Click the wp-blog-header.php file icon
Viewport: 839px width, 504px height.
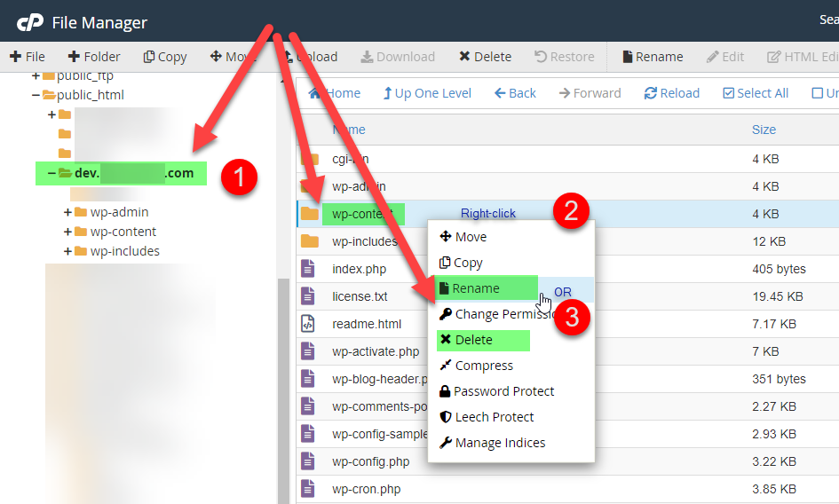[x=308, y=379]
